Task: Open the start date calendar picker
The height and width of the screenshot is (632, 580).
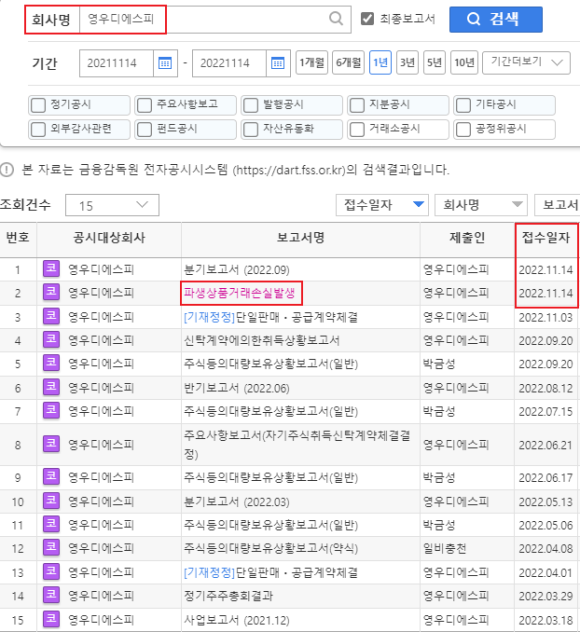Action: pos(165,63)
